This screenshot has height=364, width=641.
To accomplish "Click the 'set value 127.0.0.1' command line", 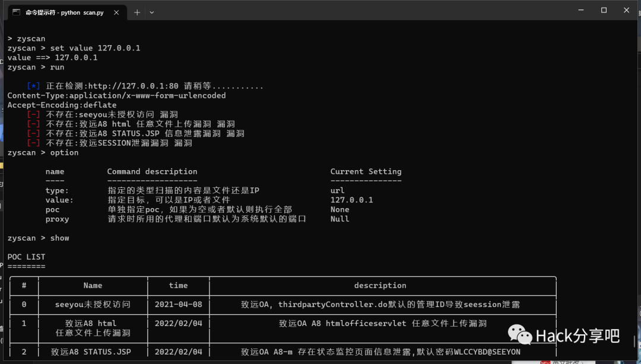I will coord(74,48).
